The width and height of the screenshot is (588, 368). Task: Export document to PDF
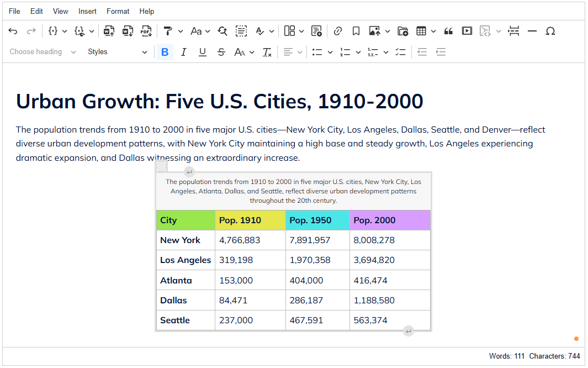coord(146,31)
